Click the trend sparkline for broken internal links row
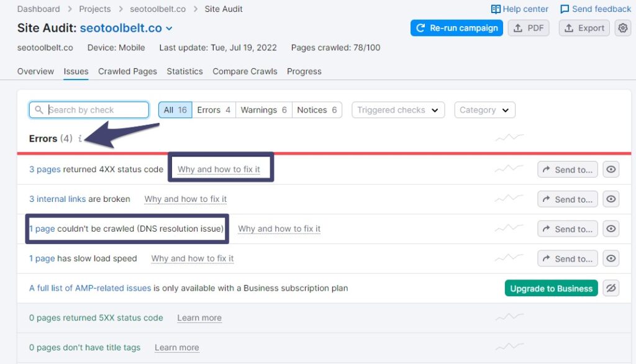Viewport: 636px width, 364px height. [509, 198]
